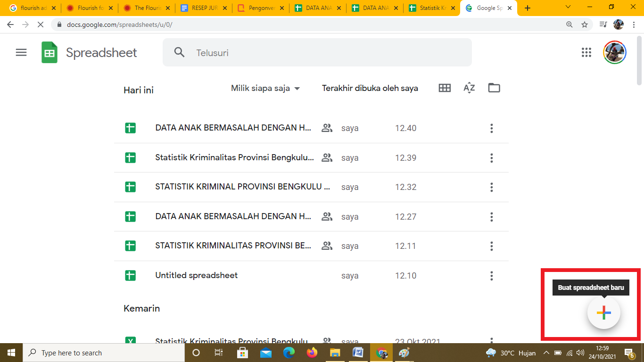Image resolution: width=644 pixels, height=362 pixels.
Task: Open STATISTIK KRIMINAL PROVINSI BENGKULU file
Action: [x=242, y=187]
